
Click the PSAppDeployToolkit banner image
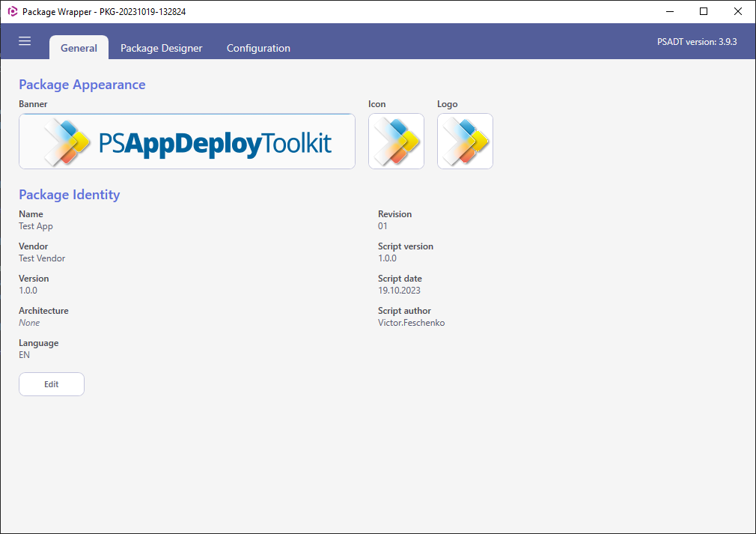pos(187,142)
